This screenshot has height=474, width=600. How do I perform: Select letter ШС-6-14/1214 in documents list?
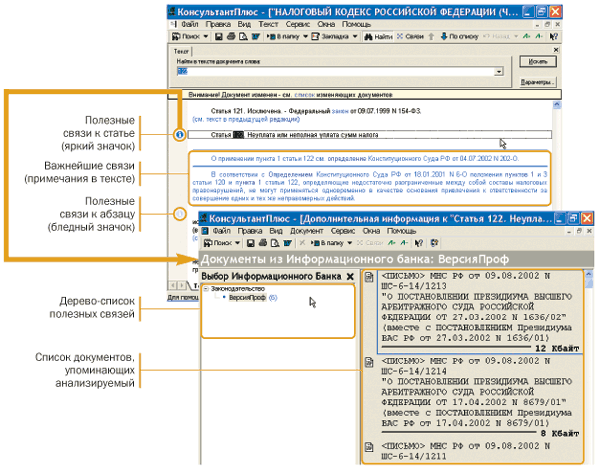click(481, 397)
